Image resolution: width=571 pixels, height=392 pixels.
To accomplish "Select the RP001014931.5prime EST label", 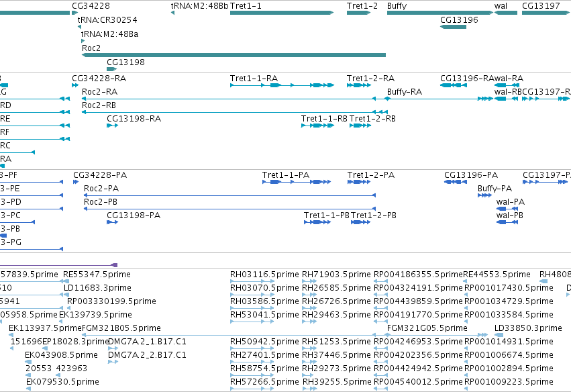I will [x=509, y=342].
